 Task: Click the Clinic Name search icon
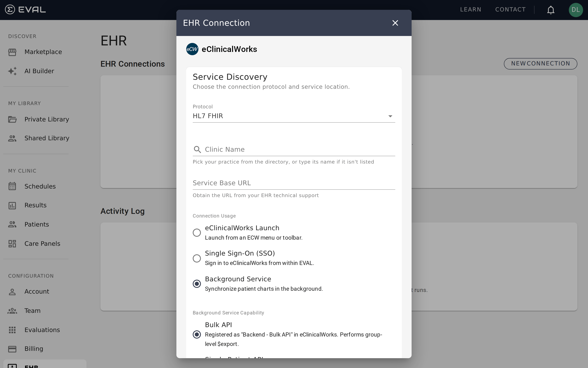click(x=197, y=149)
